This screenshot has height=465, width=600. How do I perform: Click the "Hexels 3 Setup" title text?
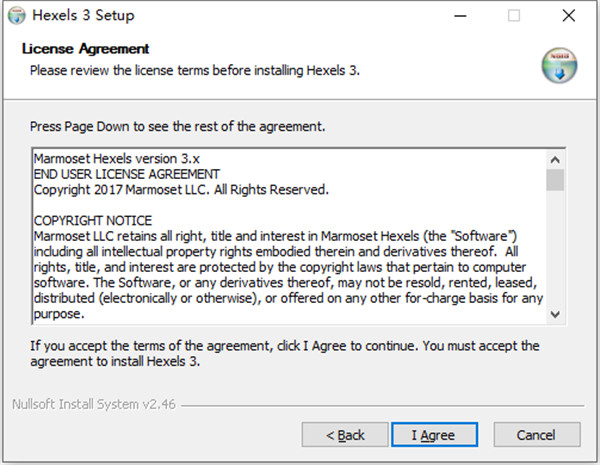[83, 16]
